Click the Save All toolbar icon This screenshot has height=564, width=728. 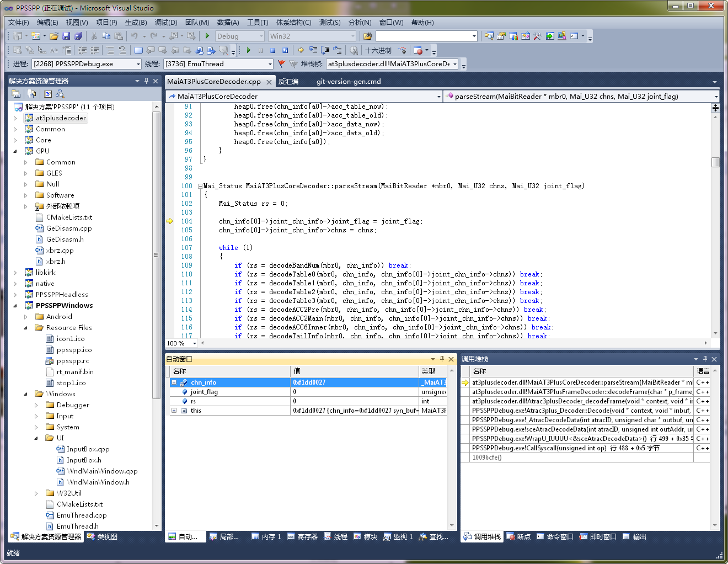point(78,36)
